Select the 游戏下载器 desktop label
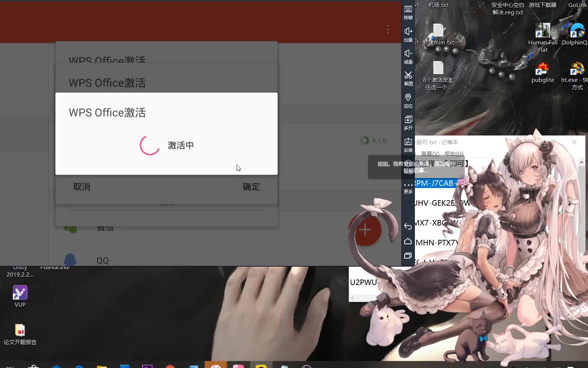 coord(543,5)
